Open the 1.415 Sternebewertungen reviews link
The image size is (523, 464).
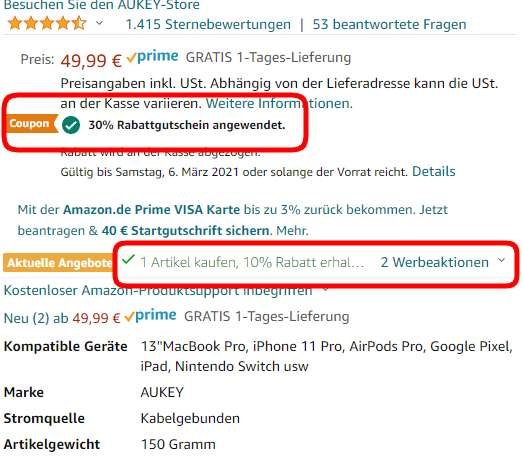[208, 24]
